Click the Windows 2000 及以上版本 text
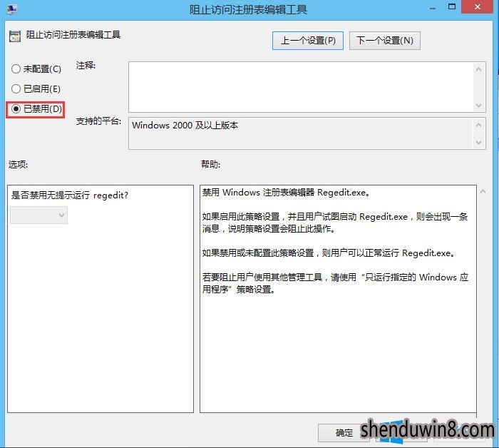Image resolution: width=499 pixels, height=448 pixels. click(185, 125)
